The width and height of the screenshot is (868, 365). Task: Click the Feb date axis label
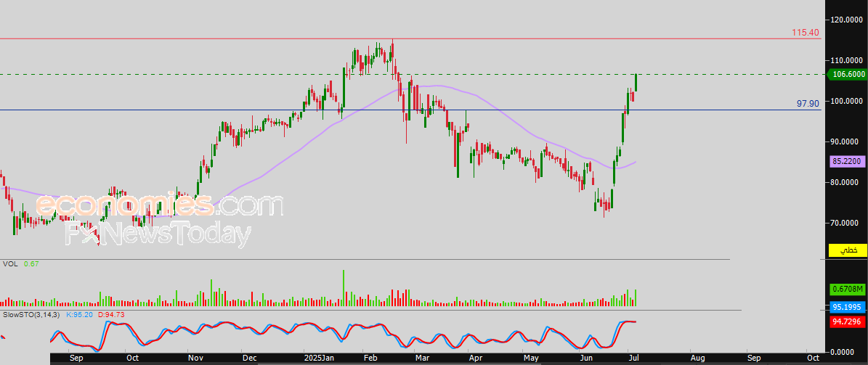(370, 358)
